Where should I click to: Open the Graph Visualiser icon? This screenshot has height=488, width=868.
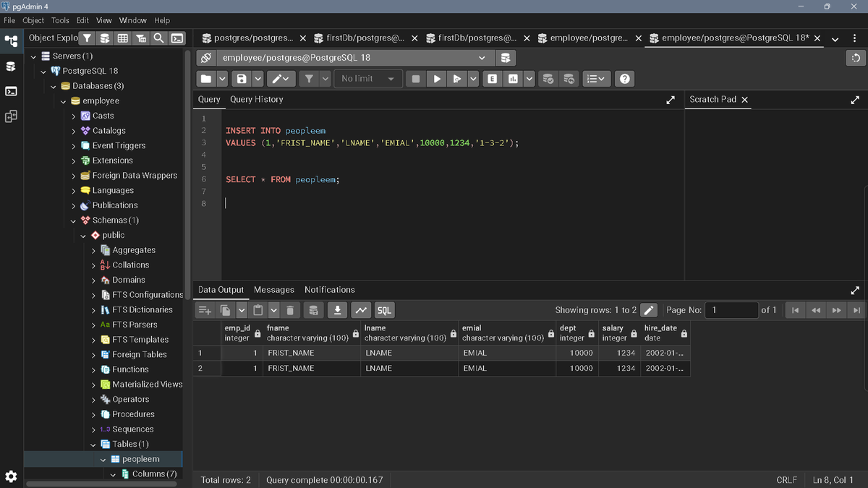[361, 310]
